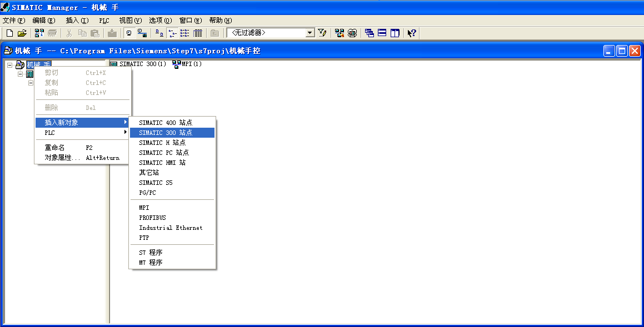
Task: Insert an S7 程序
Action: pos(172,252)
